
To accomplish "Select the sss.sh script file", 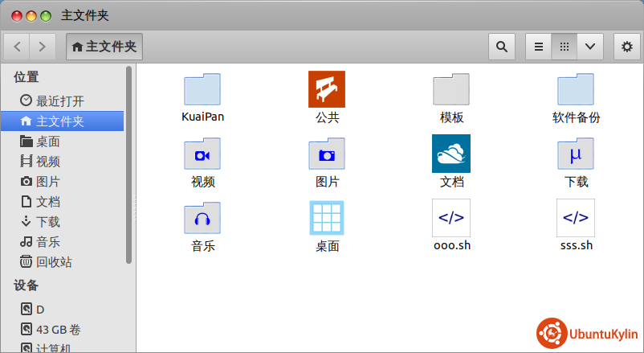I will [x=576, y=217].
